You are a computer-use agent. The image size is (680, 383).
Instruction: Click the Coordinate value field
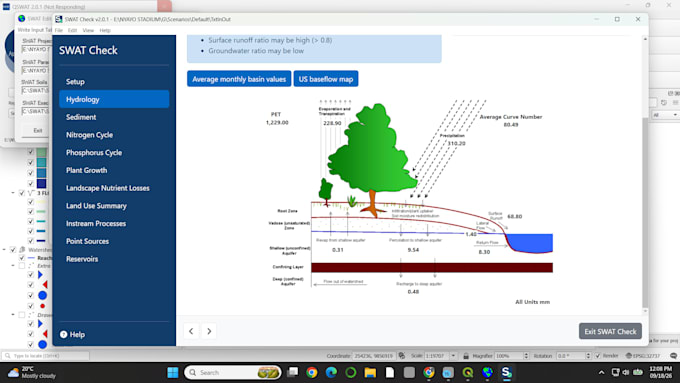click(x=373, y=356)
